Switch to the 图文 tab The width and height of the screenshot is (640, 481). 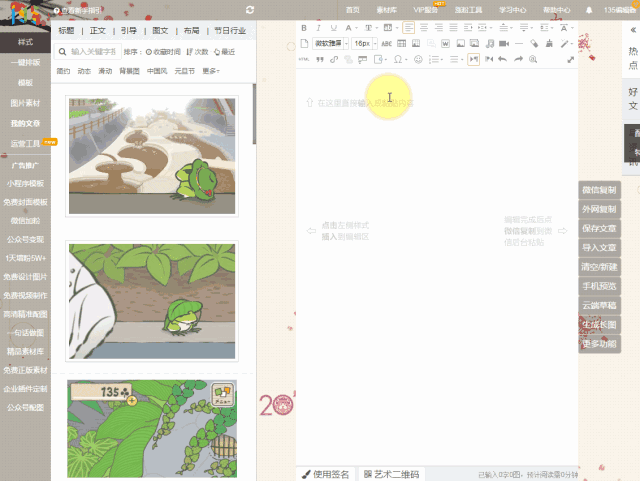(160, 31)
